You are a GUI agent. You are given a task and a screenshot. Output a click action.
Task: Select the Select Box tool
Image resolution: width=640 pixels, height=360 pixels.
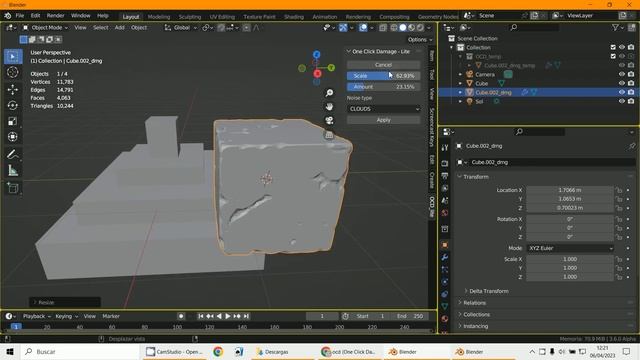[13, 56]
